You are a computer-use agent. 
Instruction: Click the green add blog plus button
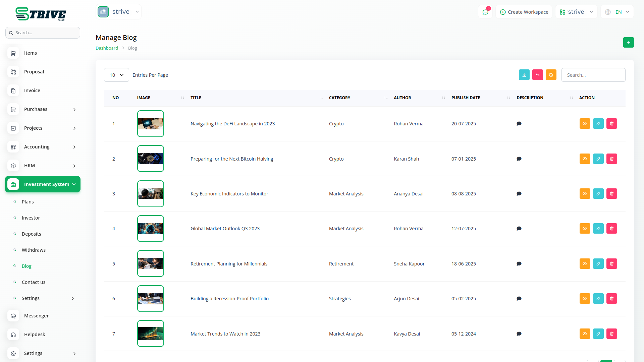click(x=628, y=43)
